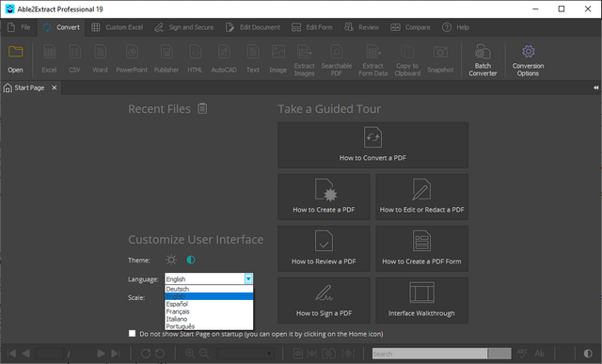Open the How to Sign a PDF guide

pyautogui.click(x=324, y=300)
